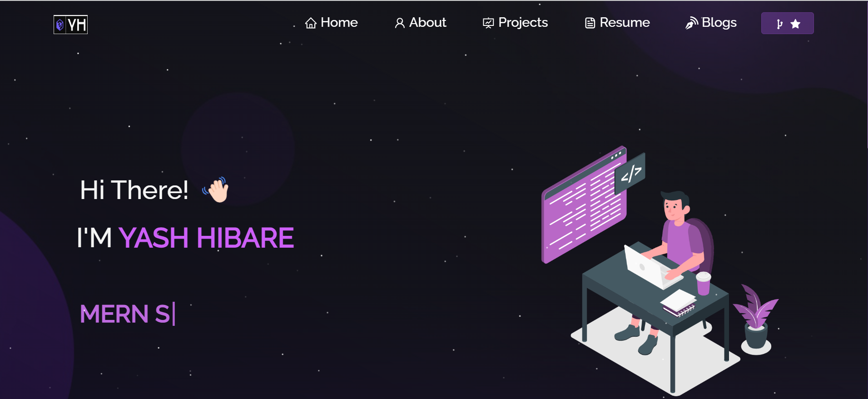Click the waving hand emoji
This screenshot has width=868, height=399.
point(216,190)
